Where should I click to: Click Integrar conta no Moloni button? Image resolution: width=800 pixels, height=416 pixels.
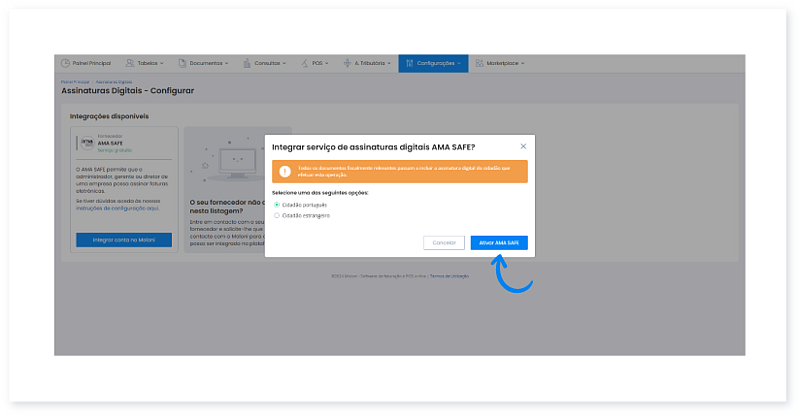(124, 240)
